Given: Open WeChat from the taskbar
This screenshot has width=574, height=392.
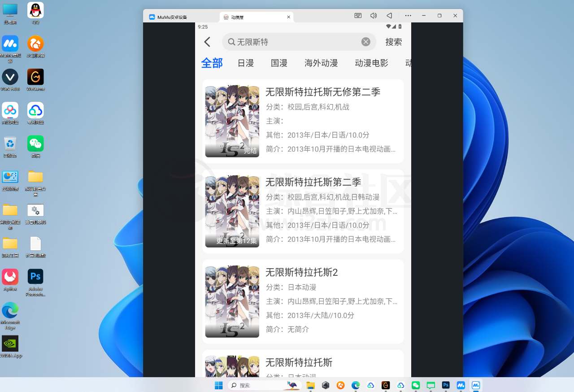Looking at the screenshot, I should [x=415, y=385].
